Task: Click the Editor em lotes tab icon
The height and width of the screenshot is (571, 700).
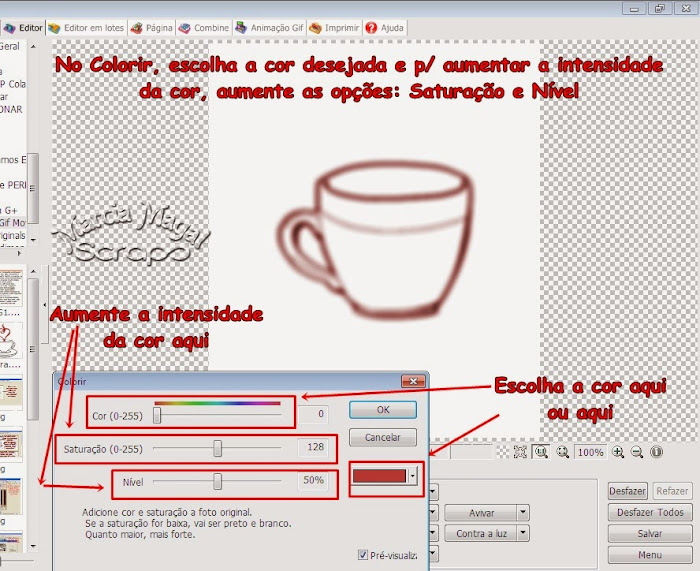Action: [54, 28]
